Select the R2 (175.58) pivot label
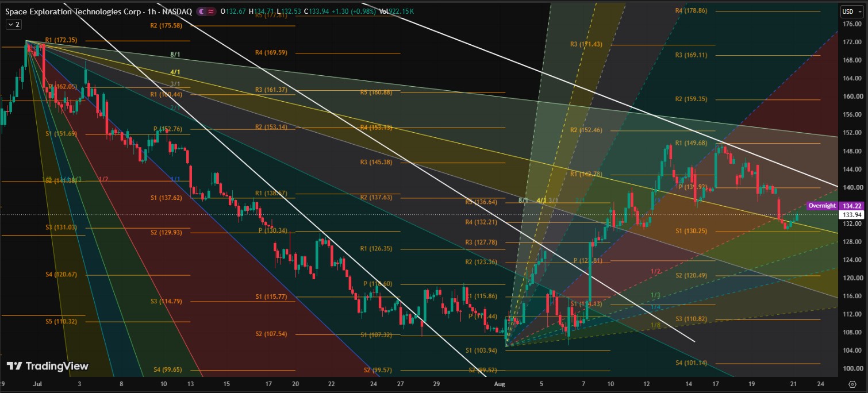This screenshot has height=393, width=868. click(166, 25)
